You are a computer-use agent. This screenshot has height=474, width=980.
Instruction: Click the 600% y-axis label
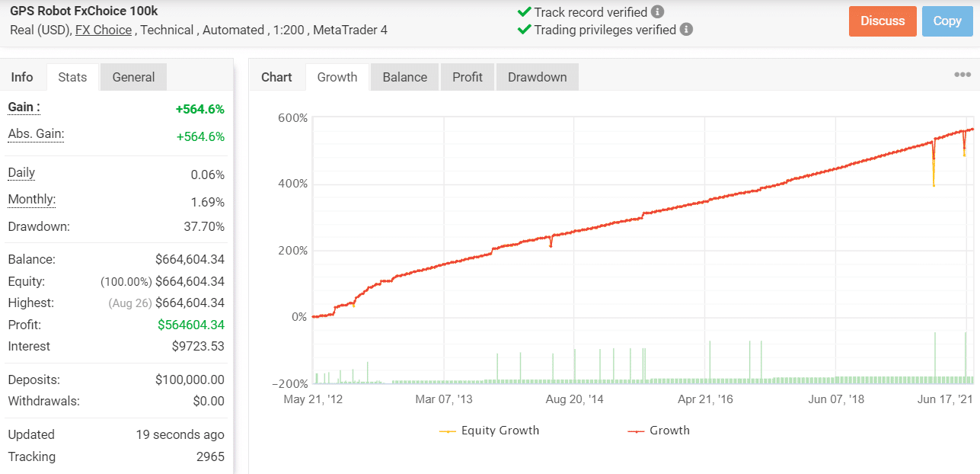point(292,118)
